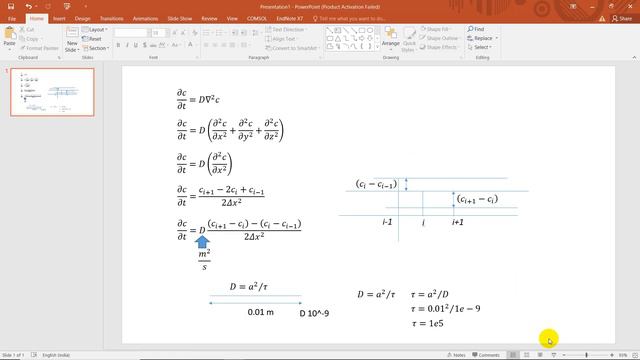Click the activation warning triangle icon
Image resolution: width=640 pixels, height=360 pixels.
(x=602, y=18)
